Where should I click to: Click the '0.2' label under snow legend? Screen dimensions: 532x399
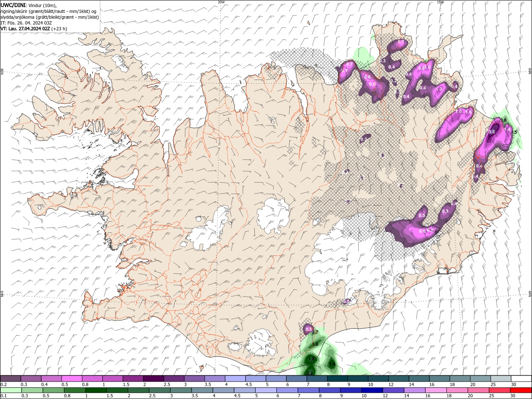click(x=3, y=384)
